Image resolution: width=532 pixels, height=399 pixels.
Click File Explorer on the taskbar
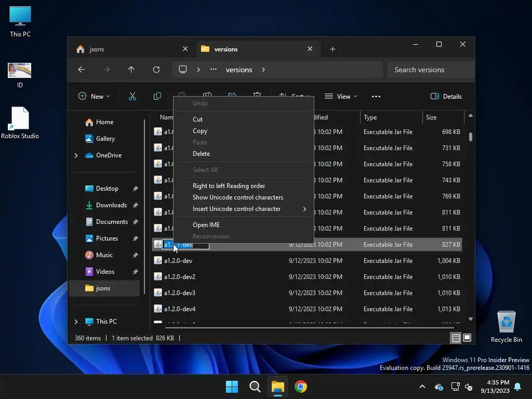click(x=277, y=387)
